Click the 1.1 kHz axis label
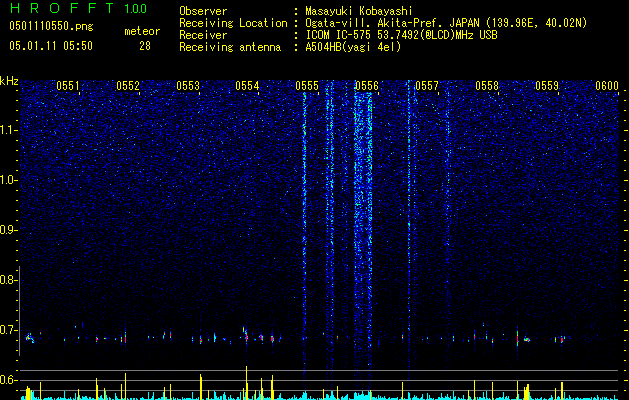629x400 pixels. coord(9,130)
